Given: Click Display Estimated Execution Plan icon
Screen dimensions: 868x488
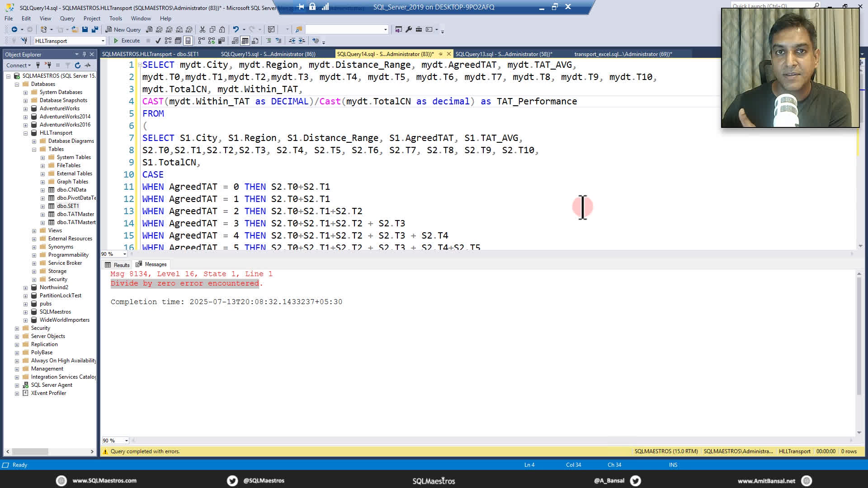Looking at the screenshot, I should tap(168, 41).
